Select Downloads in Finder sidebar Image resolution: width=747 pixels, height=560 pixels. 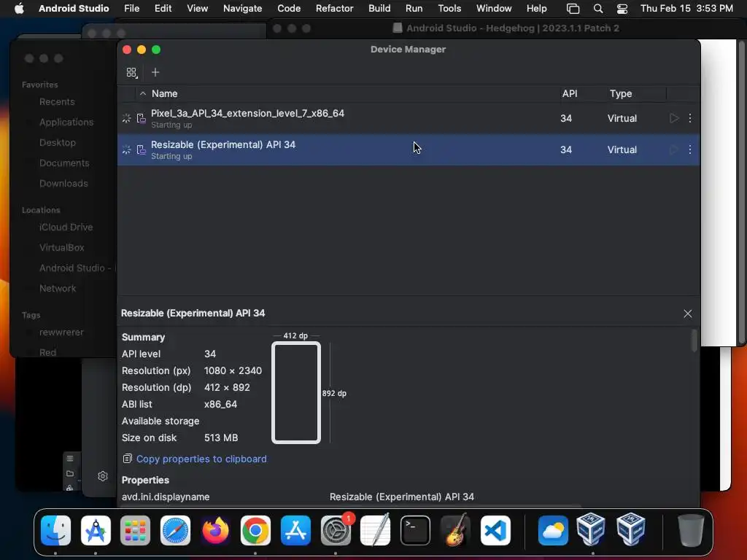[x=63, y=183]
